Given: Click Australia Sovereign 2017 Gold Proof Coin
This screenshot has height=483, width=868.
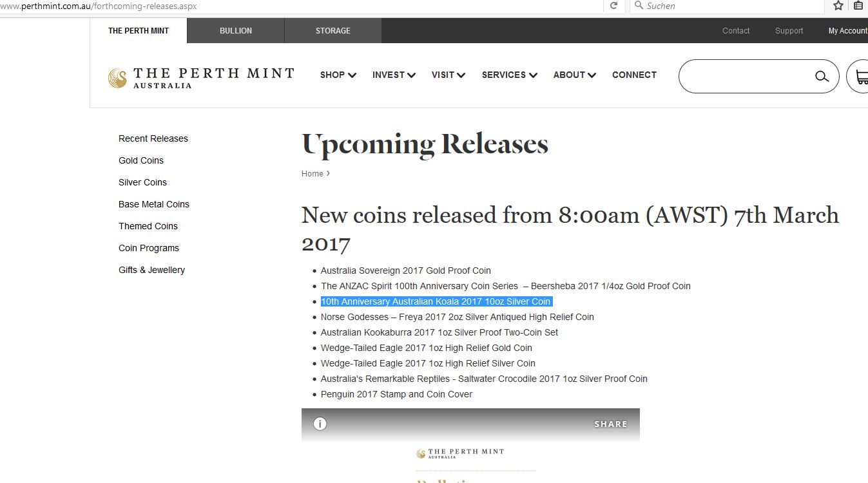Looking at the screenshot, I should tap(406, 270).
